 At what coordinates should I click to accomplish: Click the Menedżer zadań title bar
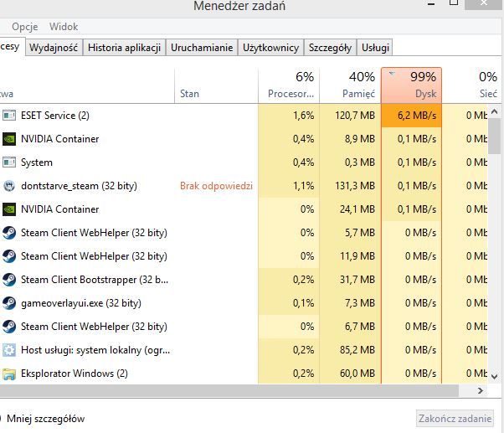click(x=239, y=6)
